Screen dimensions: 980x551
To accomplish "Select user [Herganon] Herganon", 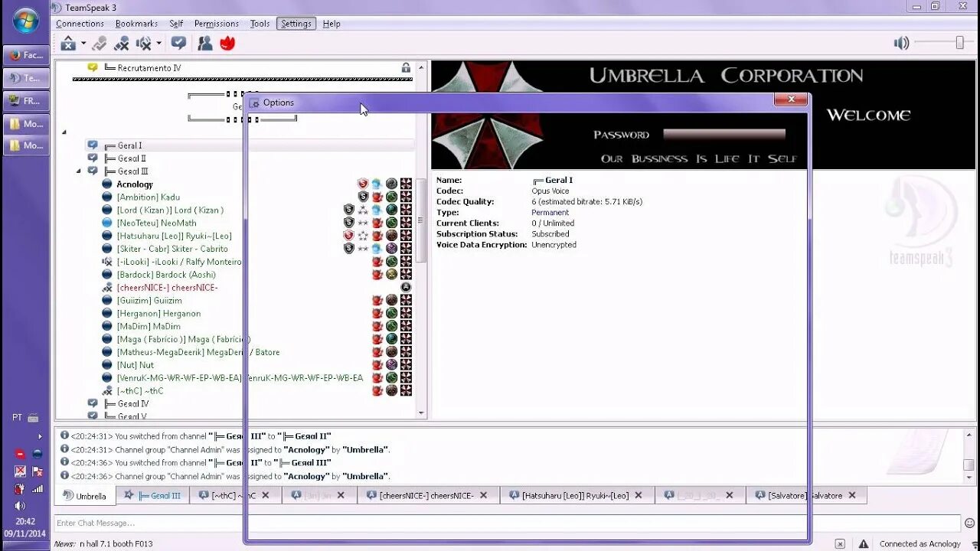I will tap(158, 314).
